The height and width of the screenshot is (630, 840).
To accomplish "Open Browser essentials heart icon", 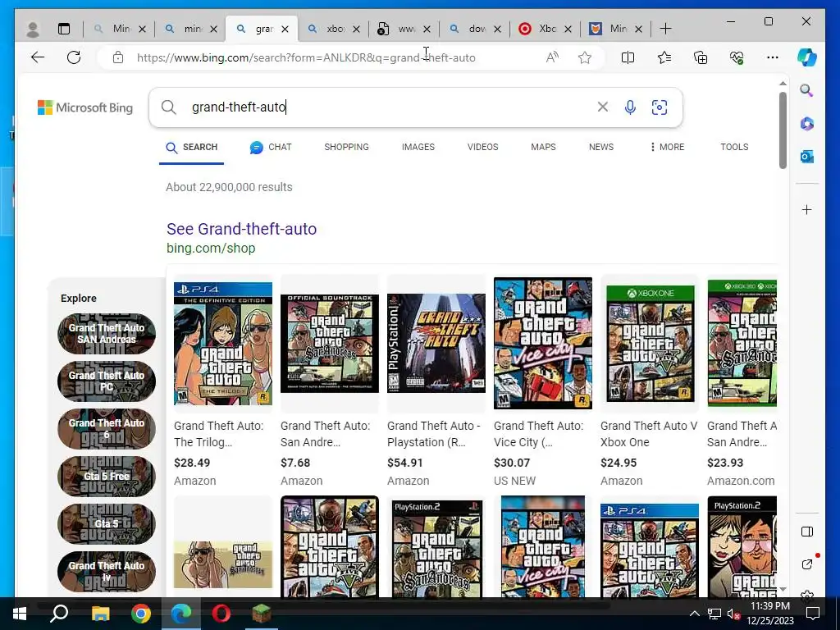I will [x=737, y=57].
